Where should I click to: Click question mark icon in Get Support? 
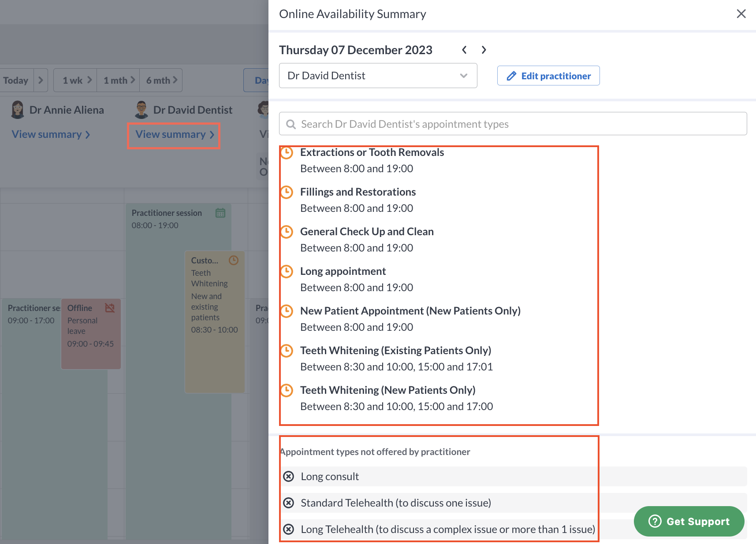click(x=655, y=522)
